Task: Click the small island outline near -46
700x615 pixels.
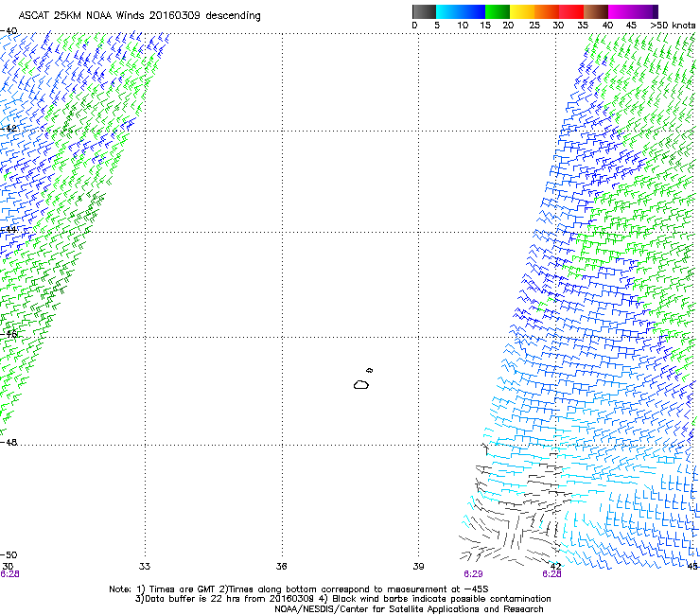Action: 370,370
